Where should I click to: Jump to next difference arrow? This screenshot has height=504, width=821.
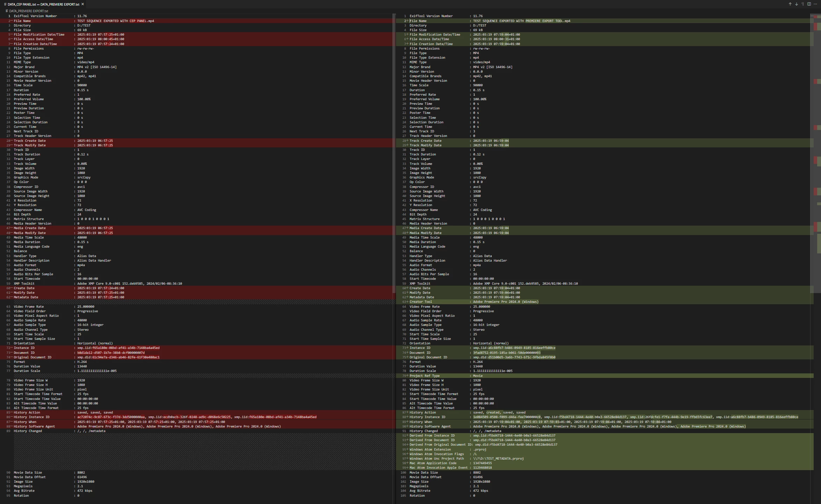click(797, 4)
